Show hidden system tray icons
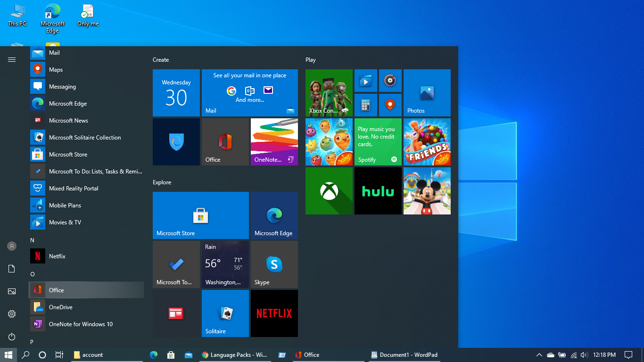 (539, 355)
